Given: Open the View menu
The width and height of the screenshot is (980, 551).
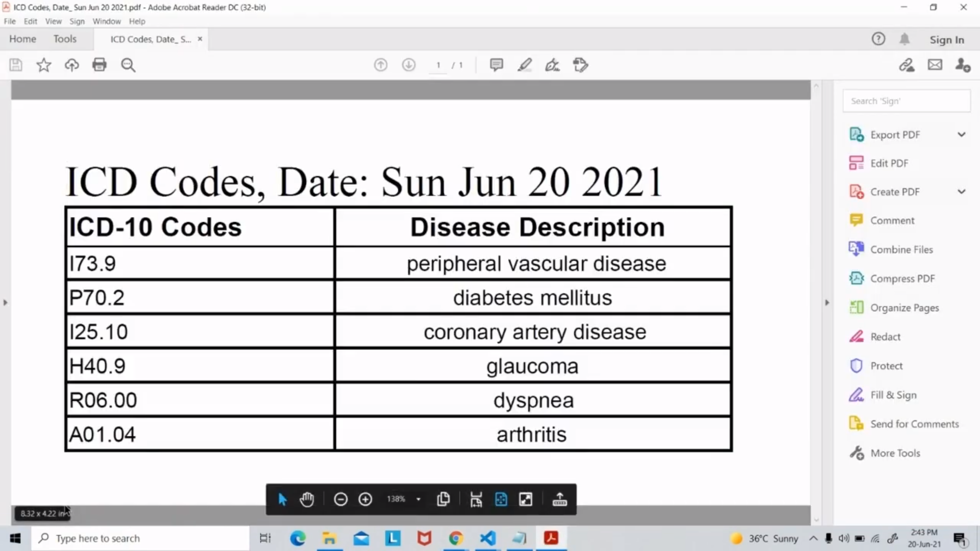Looking at the screenshot, I should [53, 21].
